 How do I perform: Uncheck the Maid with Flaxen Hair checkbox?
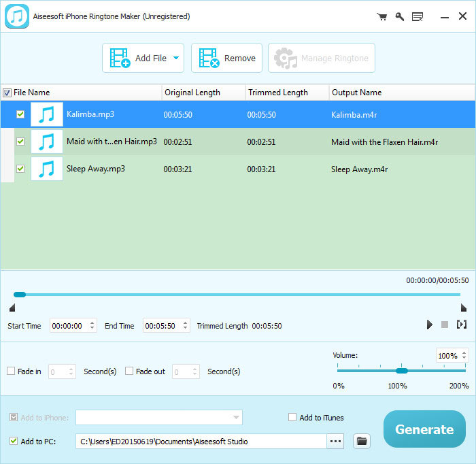click(x=20, y=142)
